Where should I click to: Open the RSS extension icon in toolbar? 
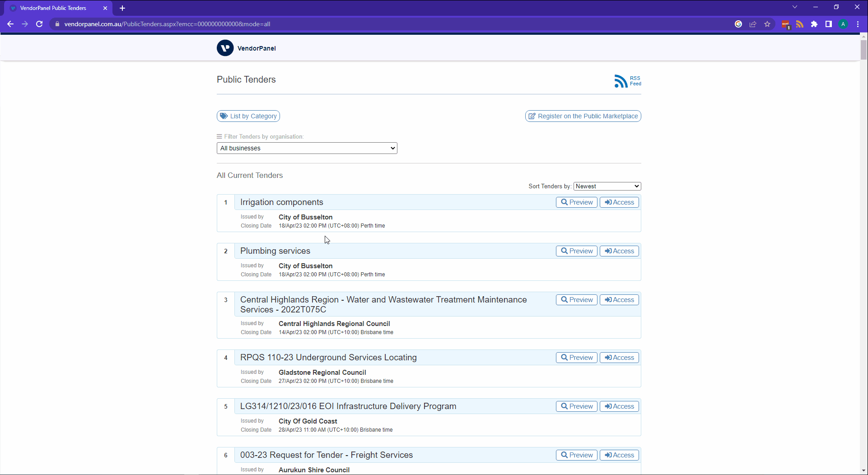(800, 24)
